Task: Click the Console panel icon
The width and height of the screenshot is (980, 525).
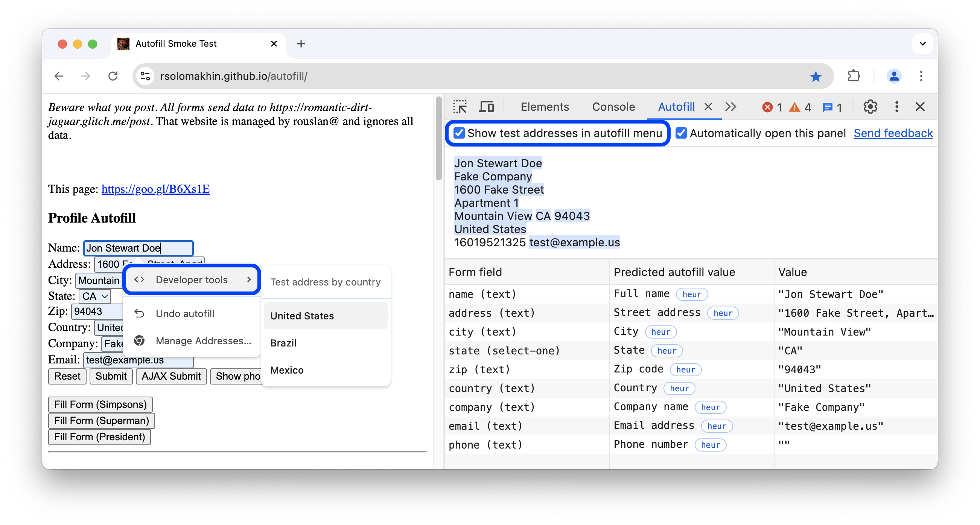Action: (615, 106)
